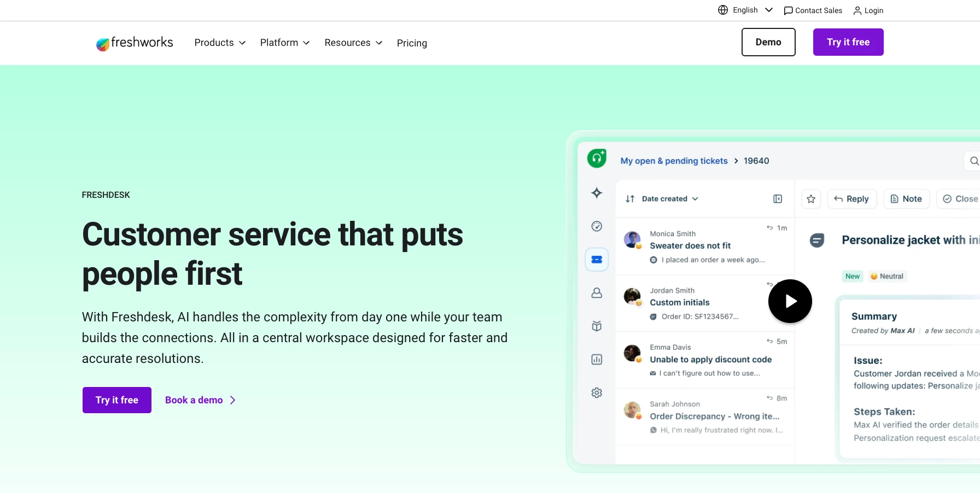Click the New status tag
Viewport: 980px width, 493px height.
(853, 276)
